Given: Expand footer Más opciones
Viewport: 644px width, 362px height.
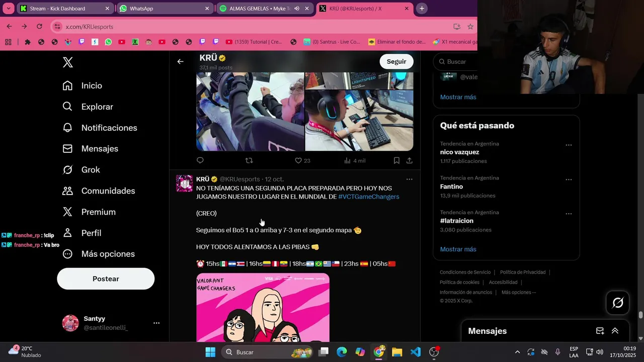Looking at the screenshot, I should pyautogui.click(x=519, y=293).
